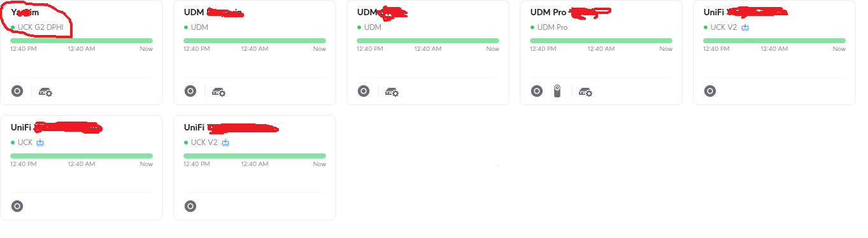
Task: Launch Network app icon on UDM Pro card
Action: [x=537, y=91]
